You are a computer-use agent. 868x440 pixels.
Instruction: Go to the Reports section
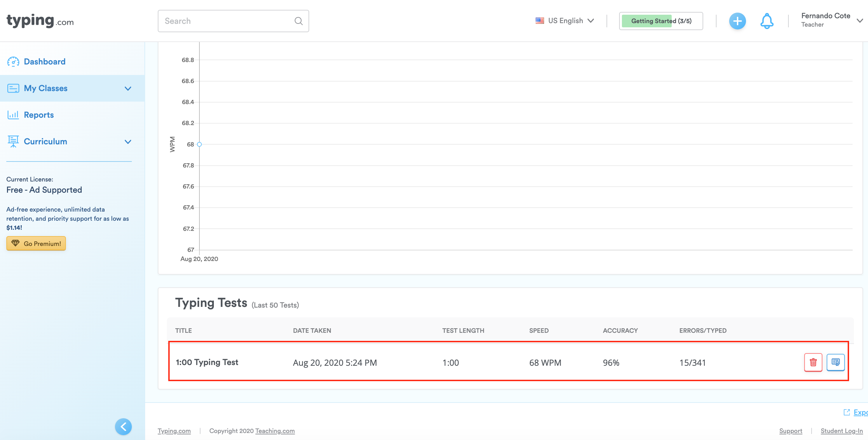tap(39, 115)
